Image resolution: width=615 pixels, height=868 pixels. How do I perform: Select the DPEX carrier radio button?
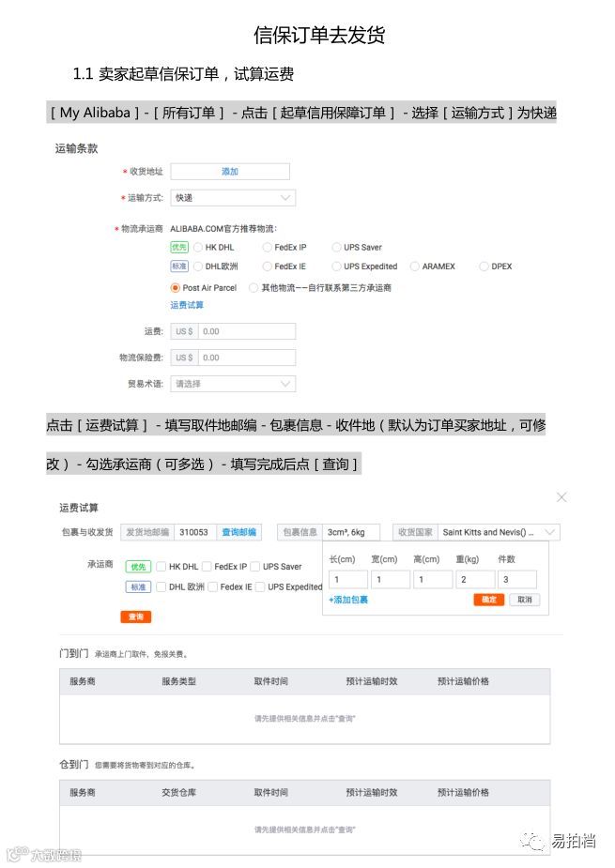(484, 266)
